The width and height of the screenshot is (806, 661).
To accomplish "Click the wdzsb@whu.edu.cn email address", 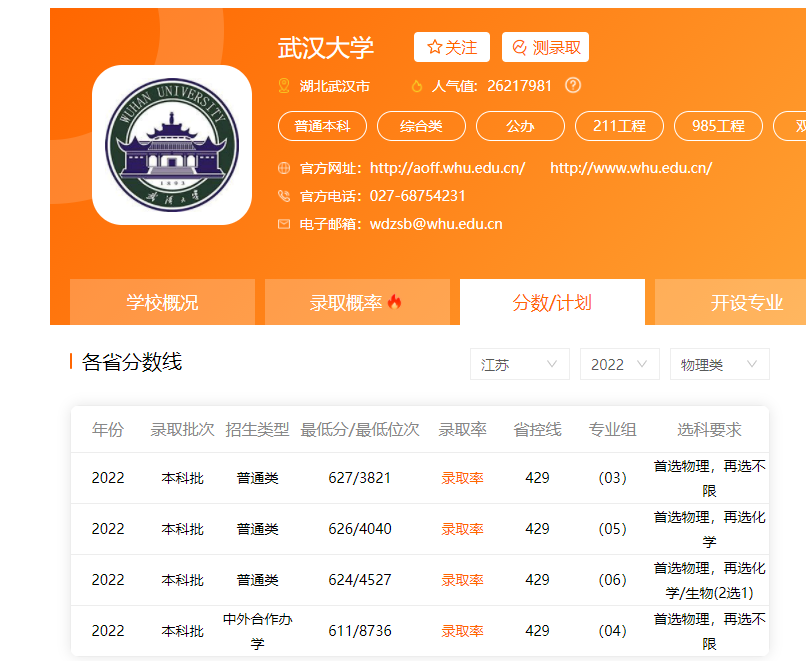I will tap(436, 224).
